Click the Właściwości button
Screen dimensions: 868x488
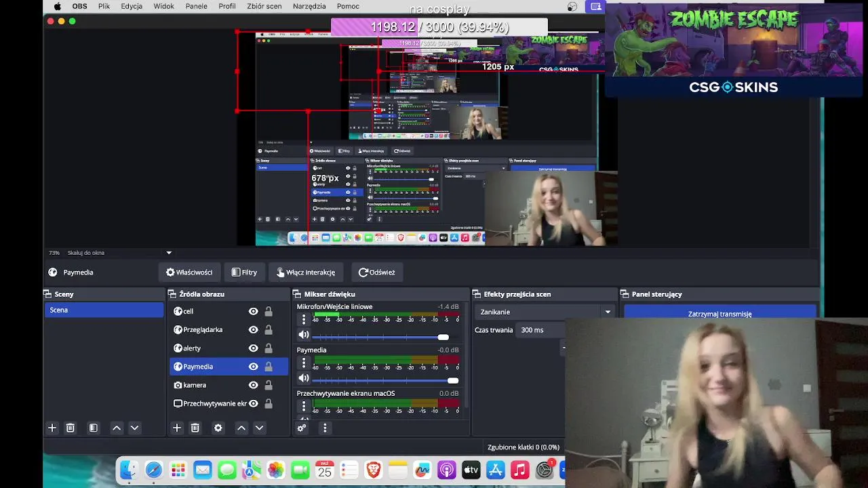(x=189, y=272)
